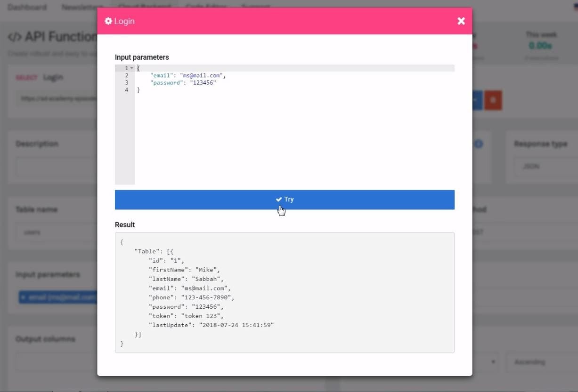Open the Ascending sort order dropdown
This screenshot has height=392, width=578.
coord(541,362)
